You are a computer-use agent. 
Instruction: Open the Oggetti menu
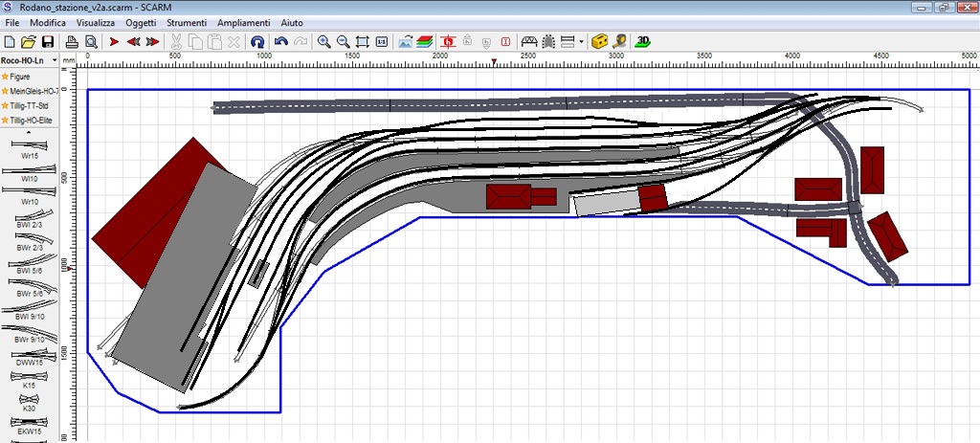click(x=141, y=21)
